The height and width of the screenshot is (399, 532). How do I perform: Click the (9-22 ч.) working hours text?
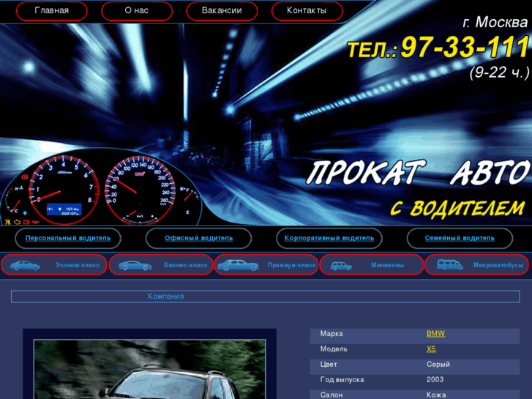click(x=499, y=72)
